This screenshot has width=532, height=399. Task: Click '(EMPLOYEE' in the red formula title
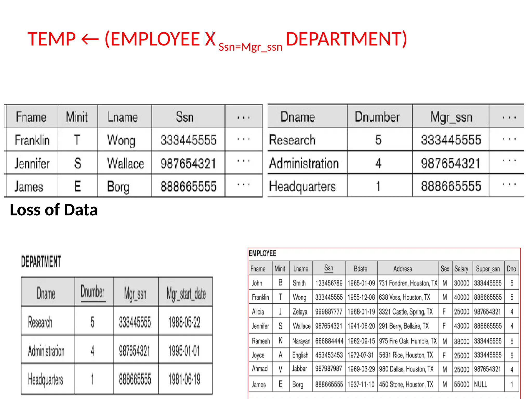(152, 39)
